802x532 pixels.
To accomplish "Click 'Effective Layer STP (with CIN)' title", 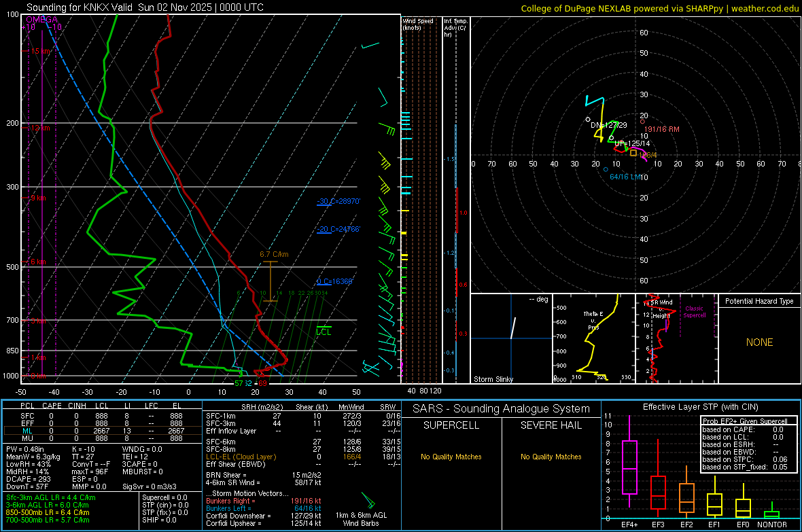I will click(x=701, y=407).
